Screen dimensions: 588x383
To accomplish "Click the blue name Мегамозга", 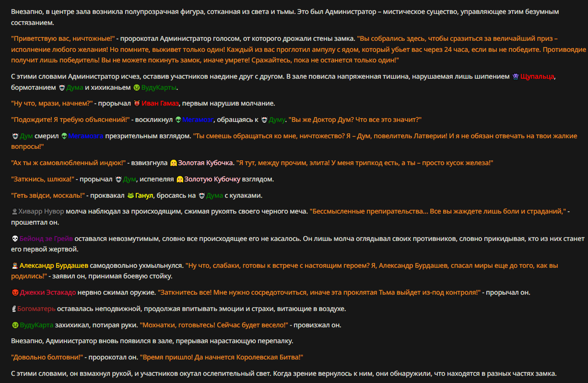I will click(86, 136).
